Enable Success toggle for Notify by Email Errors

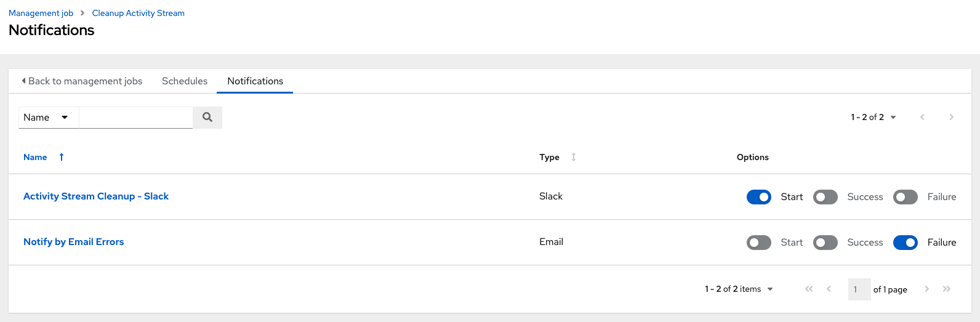click(825, 243)
